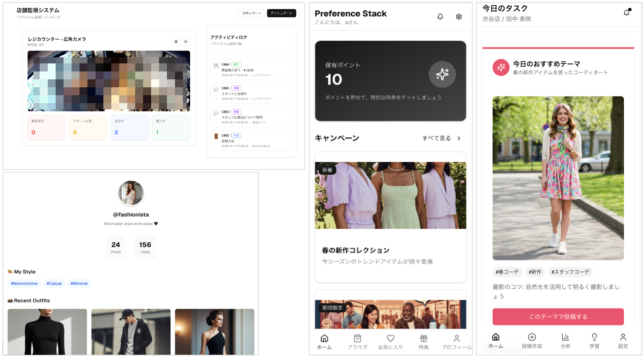Screen dimensions: 644x357
Task: Open the お気に入り heart tab
Action: coord(390,342)
